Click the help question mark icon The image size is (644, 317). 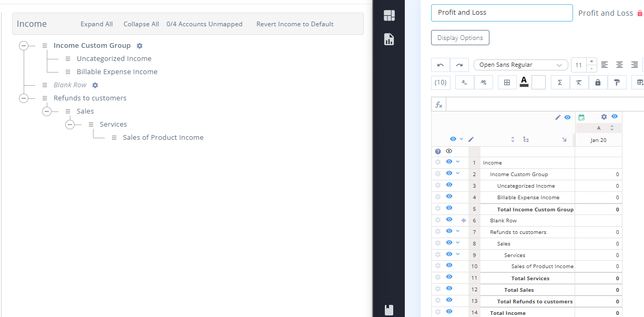438,151
